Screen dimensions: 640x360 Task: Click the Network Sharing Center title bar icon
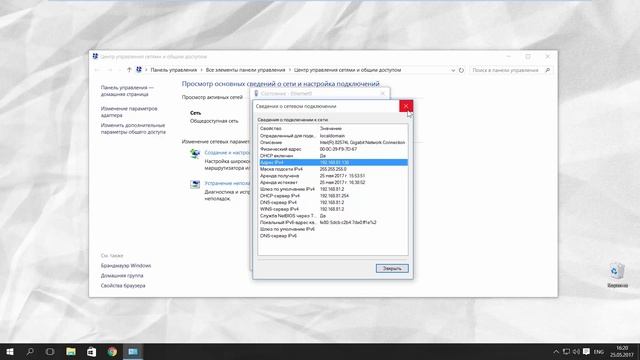pyautogui.click(x=95, y=56)
